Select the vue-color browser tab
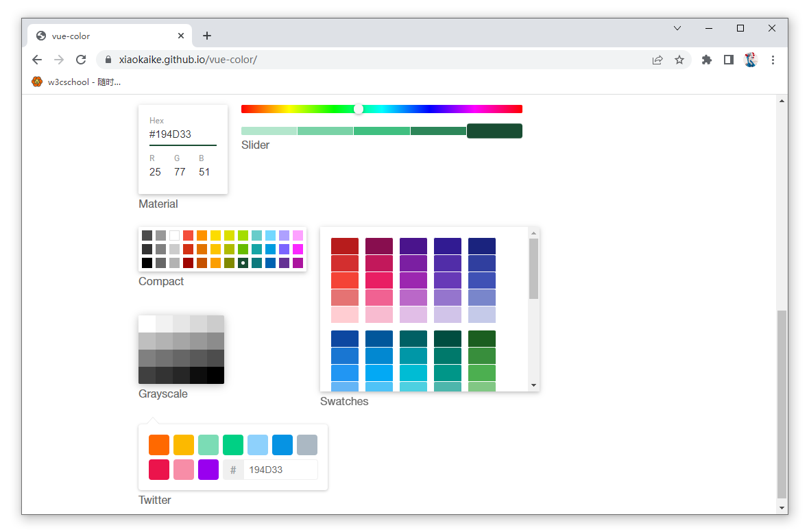This screenshot has height=532, width=809. click(x=103, y=36)
